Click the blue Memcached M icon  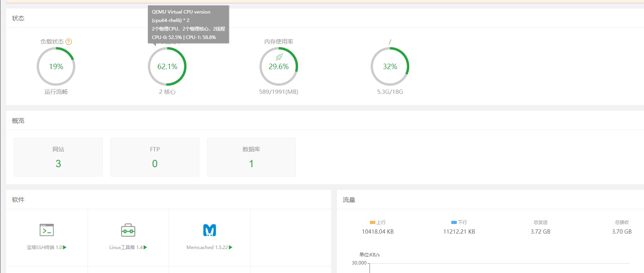pos(210,230)
